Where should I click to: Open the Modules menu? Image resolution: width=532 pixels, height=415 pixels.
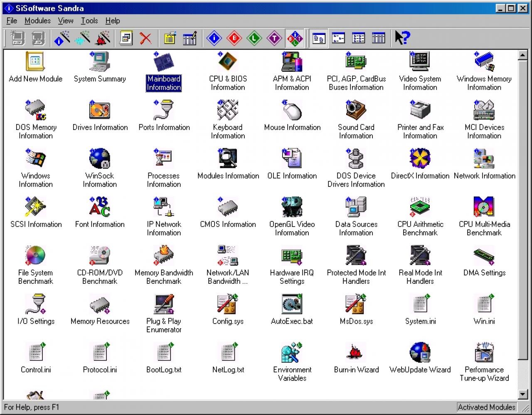(37, 21)
